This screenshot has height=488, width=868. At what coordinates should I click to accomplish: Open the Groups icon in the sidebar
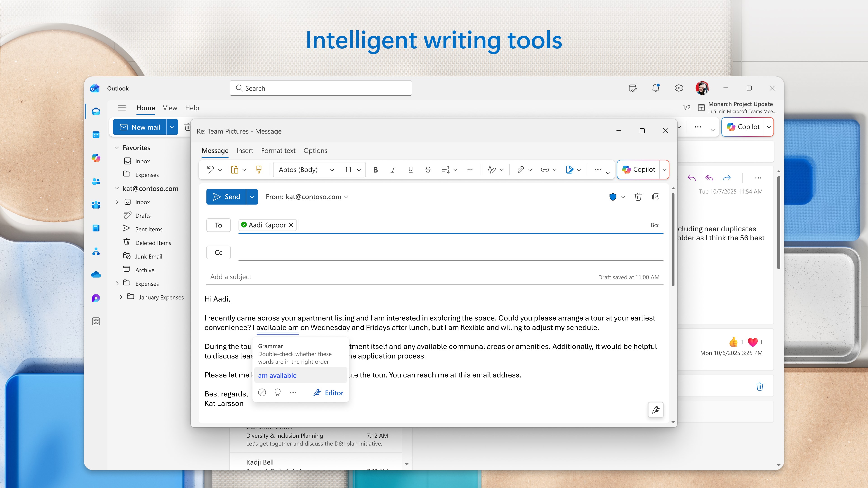pos(96,205)
